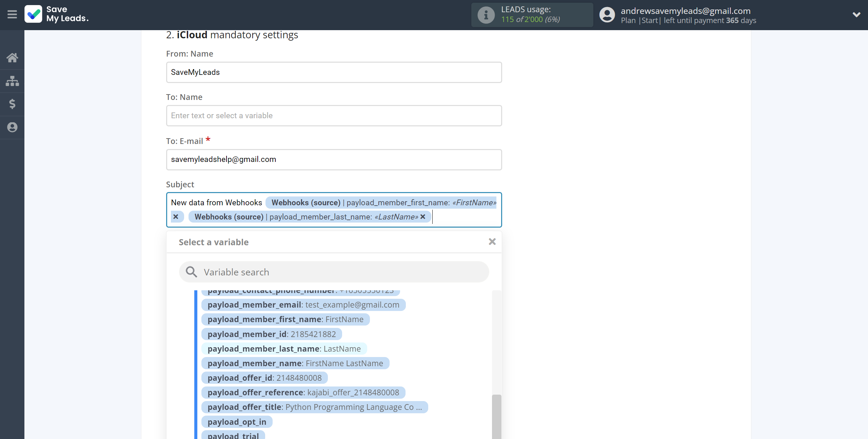This screenshot has height=439, width=868.
Task: Select payload_member_name variable
Action: (x=295, y=363)
